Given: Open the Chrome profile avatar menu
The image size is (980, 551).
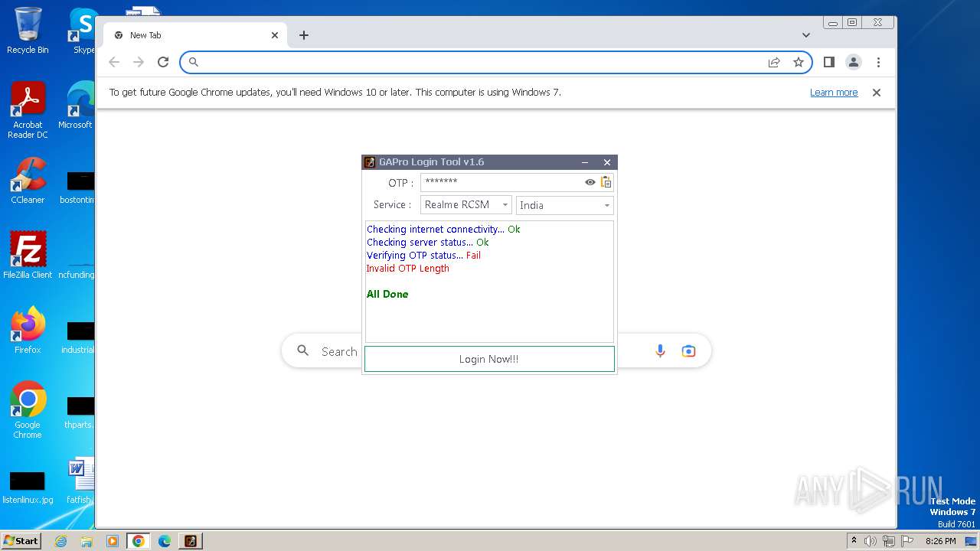Looking at the screenshot, I should point(854,62).
